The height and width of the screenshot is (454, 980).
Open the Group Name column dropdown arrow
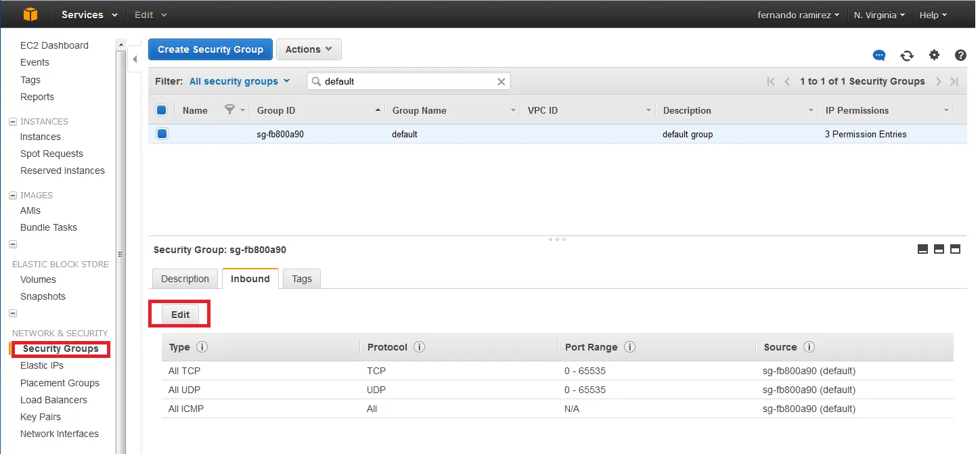click(514, 110)
